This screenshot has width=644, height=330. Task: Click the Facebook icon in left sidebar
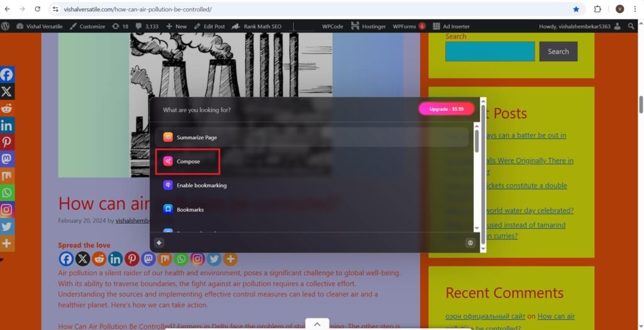(7, 74)
